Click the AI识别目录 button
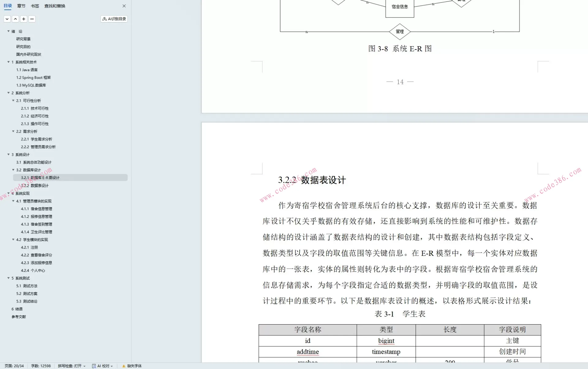This screenshot has width=588, height=369. pyautogui.click(x=114, y=19)
